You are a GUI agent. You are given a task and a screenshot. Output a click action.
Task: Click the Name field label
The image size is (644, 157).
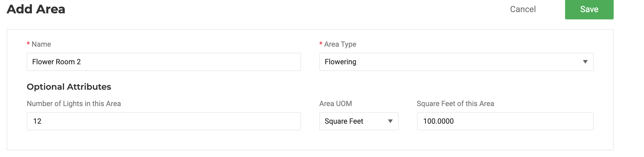(x=41, y=44)
